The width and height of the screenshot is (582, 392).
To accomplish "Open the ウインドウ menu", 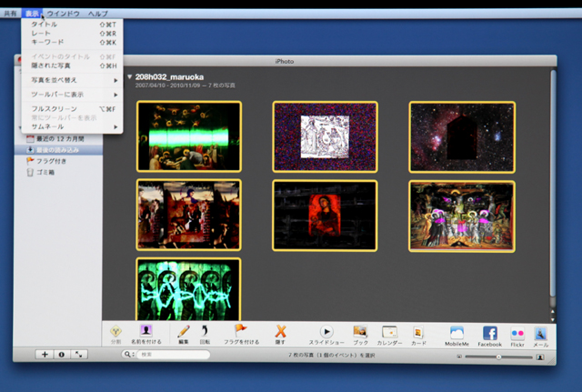I will click(63, 14).
